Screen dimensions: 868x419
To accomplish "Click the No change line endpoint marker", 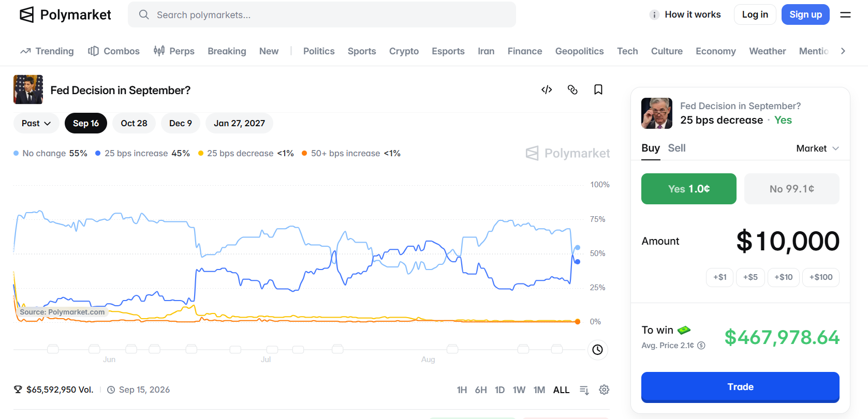I will click(x=578, y=247).
